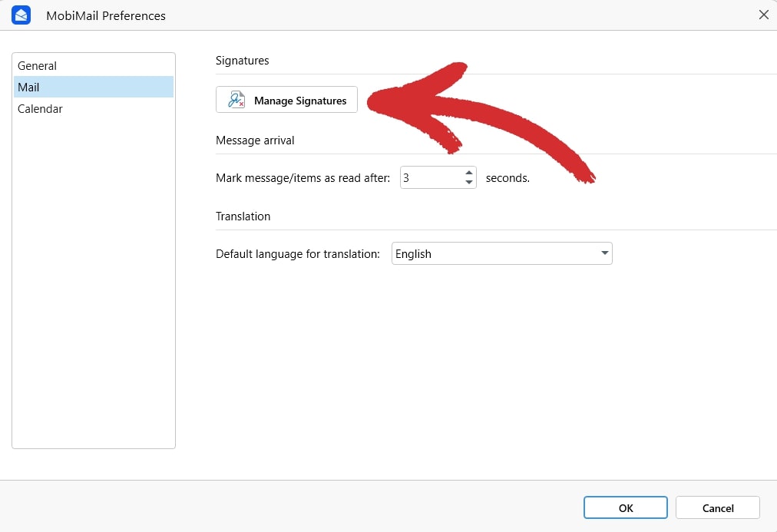Image resolution: width=777 pixels, height=532 pixels.
Task: Select the Mail preferences category
Action: click(x=28, y=87)
